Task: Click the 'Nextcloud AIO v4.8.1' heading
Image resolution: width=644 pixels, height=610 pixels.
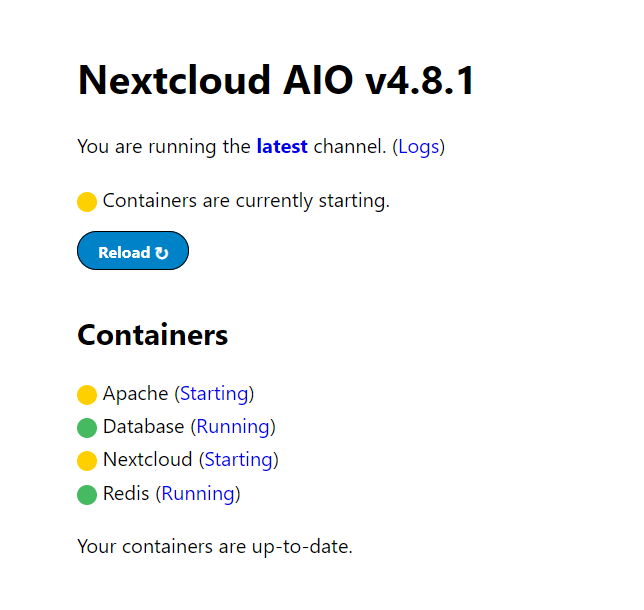Action: (276, 80)
